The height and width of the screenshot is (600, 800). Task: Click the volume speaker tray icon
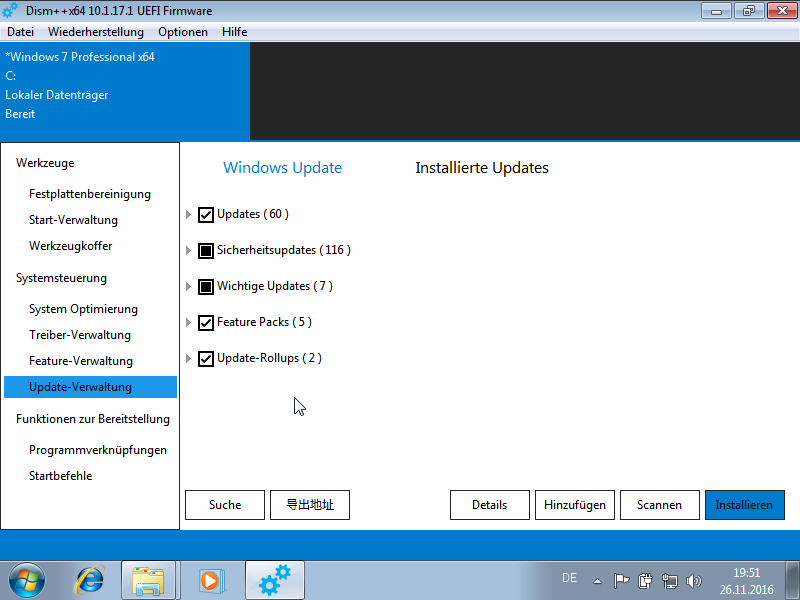pos(693,581)
